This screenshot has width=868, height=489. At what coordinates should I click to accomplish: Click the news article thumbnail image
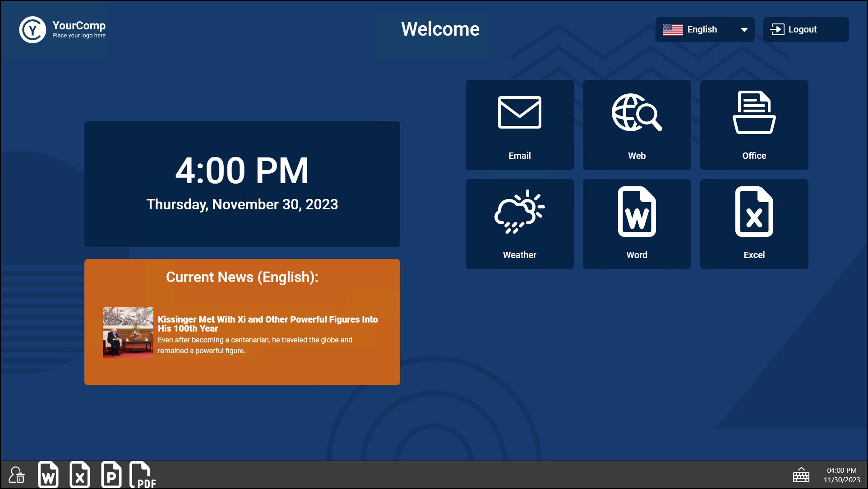click(128, 332)
